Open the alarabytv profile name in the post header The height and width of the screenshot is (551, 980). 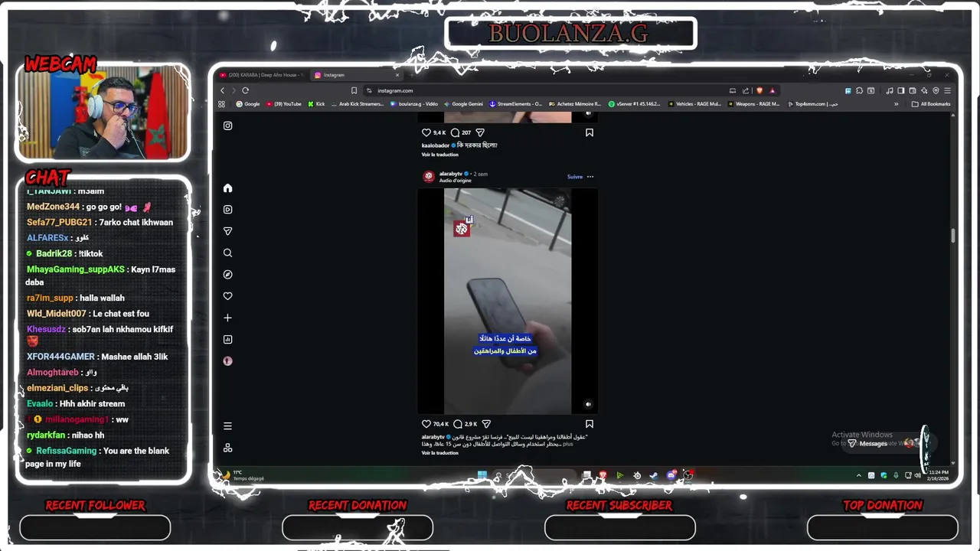click(450, 174)
